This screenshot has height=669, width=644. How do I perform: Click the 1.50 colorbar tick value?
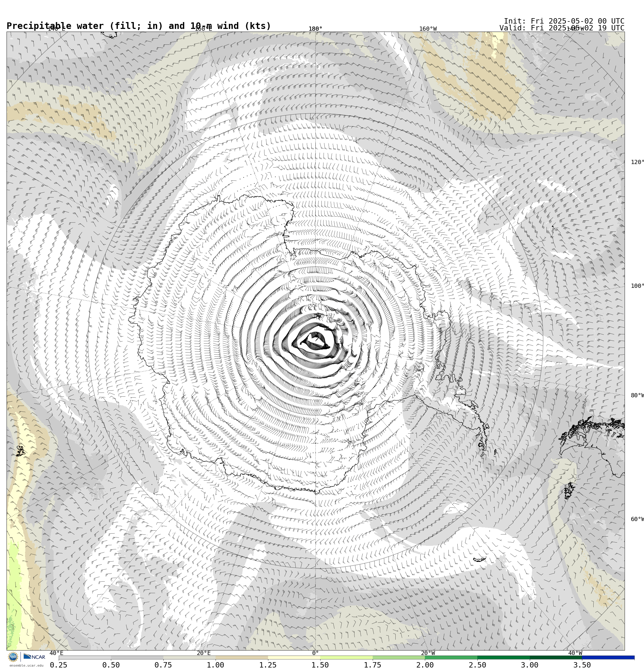click(320, 665)
